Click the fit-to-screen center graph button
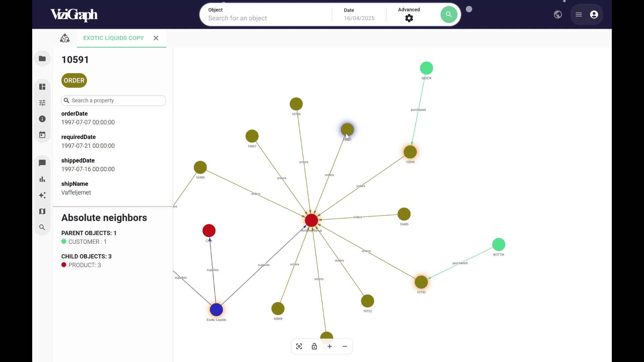This screenshot has height=362, width=644. coord(299,346)
